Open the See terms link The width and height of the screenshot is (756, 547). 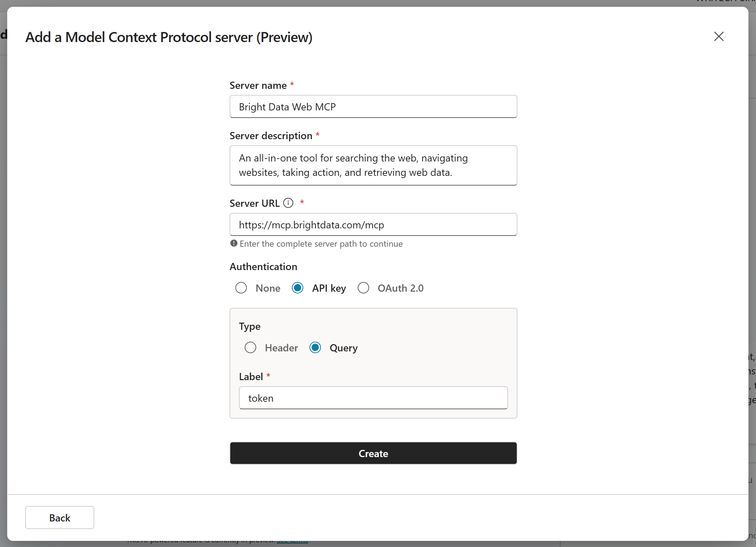tap(292, 539)
